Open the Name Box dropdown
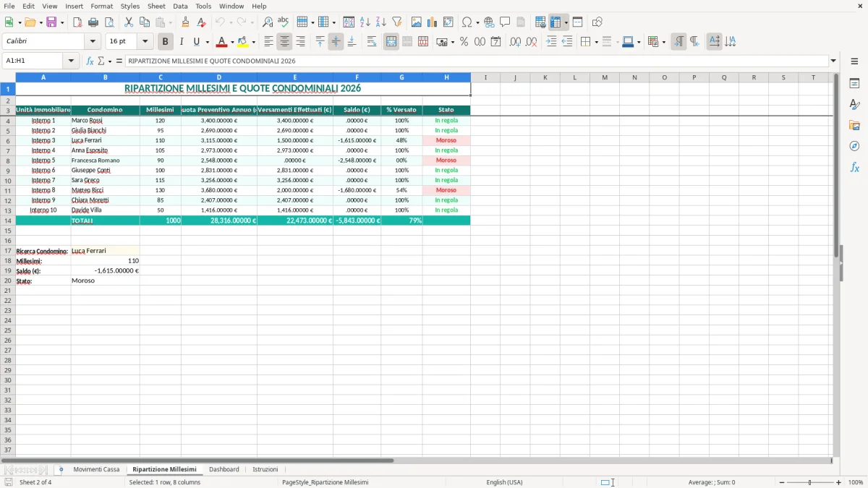This screenshot has height=488, width=868. tap(72, 61)
